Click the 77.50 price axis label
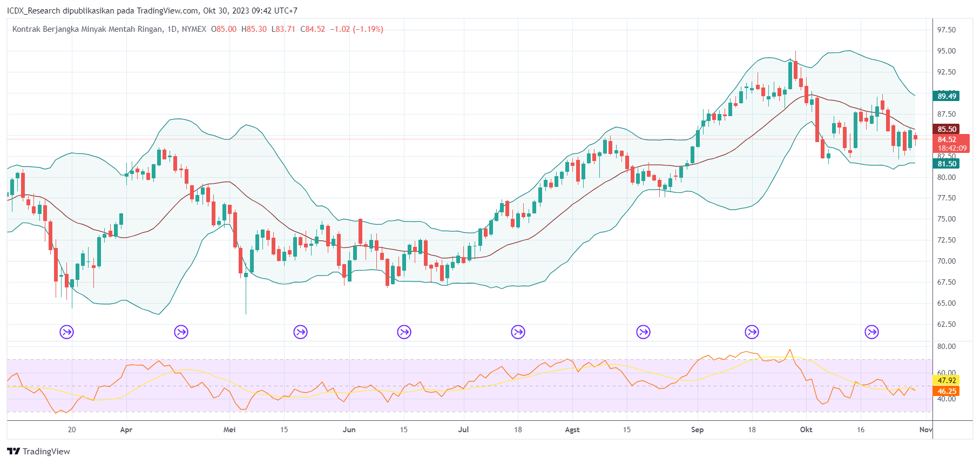 coord(947,198)
